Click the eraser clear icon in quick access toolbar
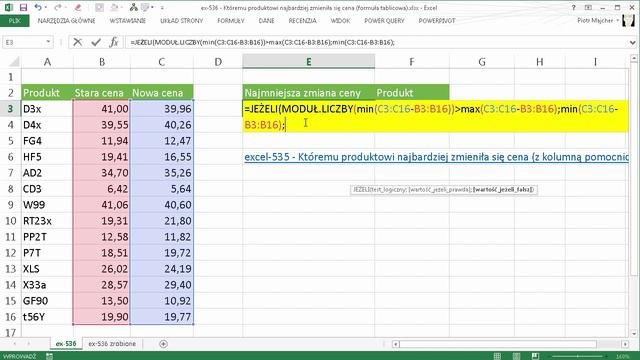Screen dimensions: 640x360 (78, 7)
